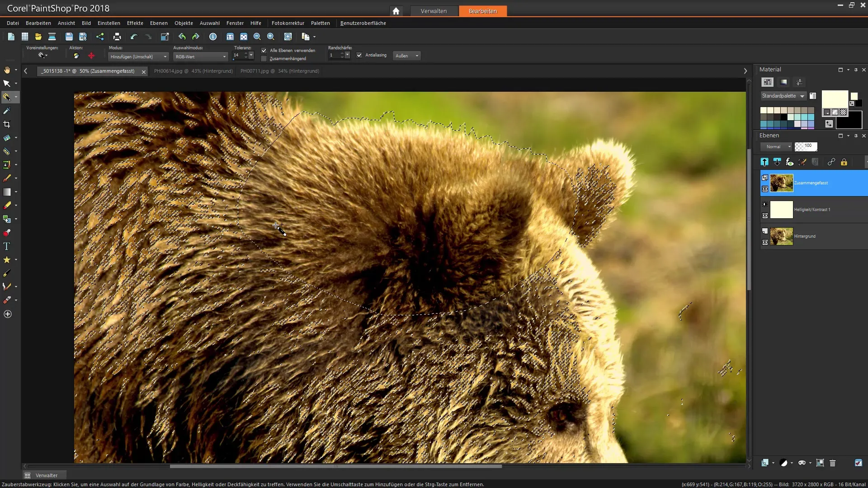Hide the Hintergrund layer eye icon

(x=765, y=242)
